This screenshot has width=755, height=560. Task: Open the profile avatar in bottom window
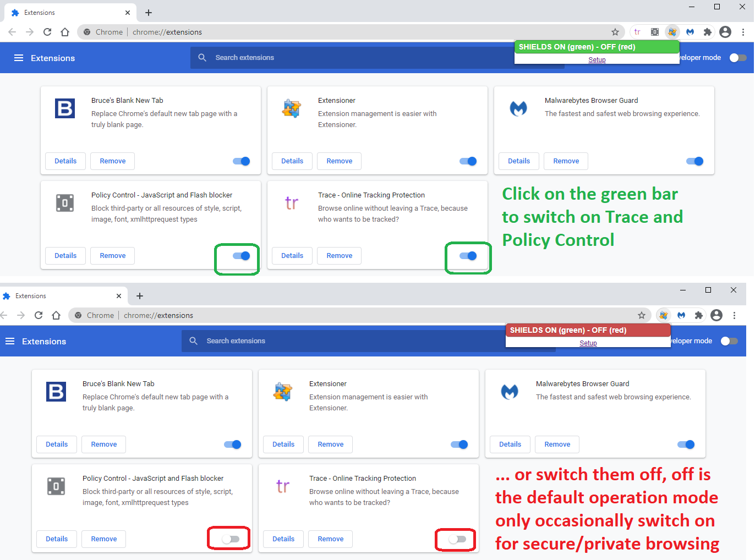pyautogui.click(x=716, y=315)
